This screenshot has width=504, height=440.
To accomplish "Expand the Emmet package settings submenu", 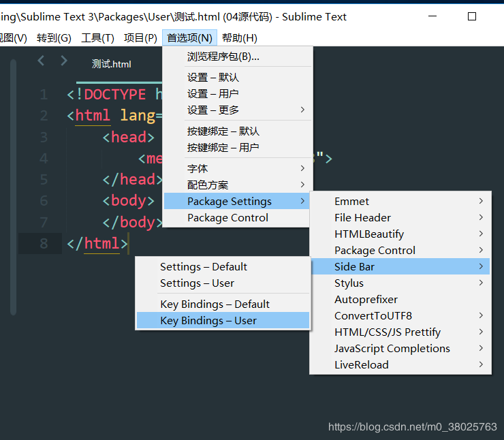I will coord(400,201).
